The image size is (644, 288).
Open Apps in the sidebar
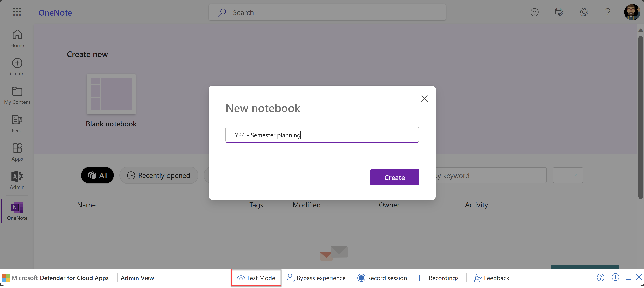17,152
